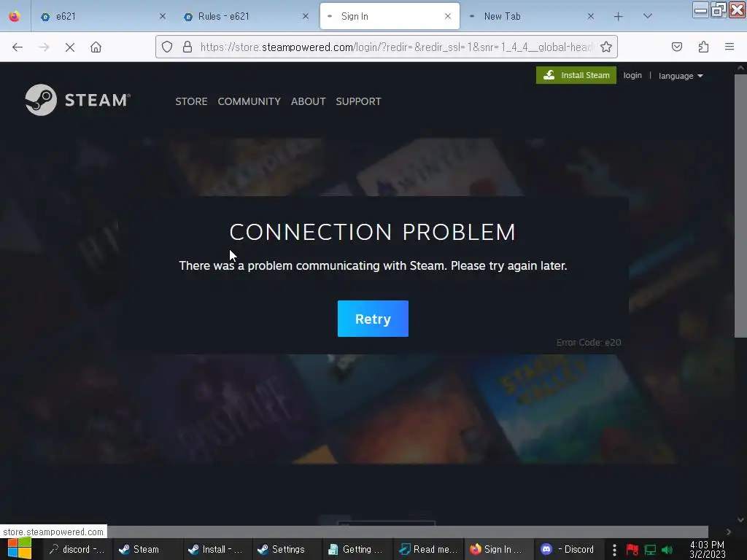Image resolution: width=747 pixels, height=560 pixels.
Task: Show hidden tray icons dots
Action: pyautogui.click(x=614, y=550)
